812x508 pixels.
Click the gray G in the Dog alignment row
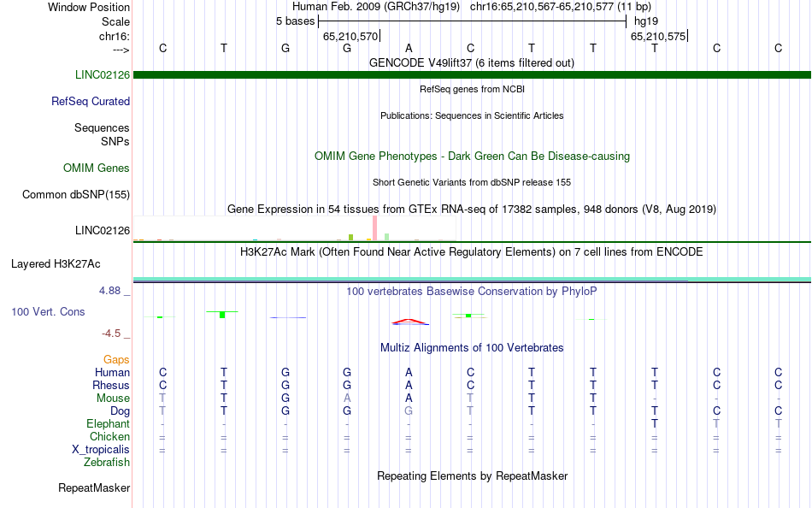click(x=409, y=411)
